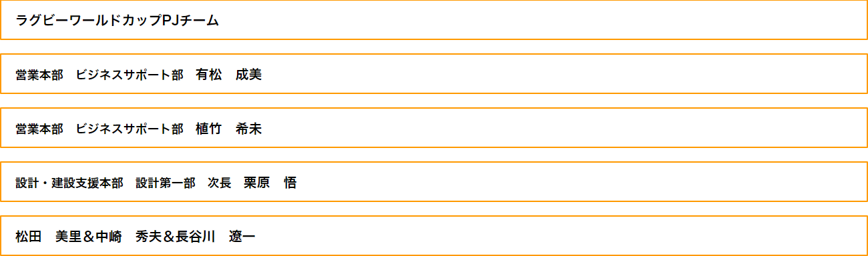
Task: Click the 長谷川 遼一 name
Action: pyautogui.click(x=215, y=237)
